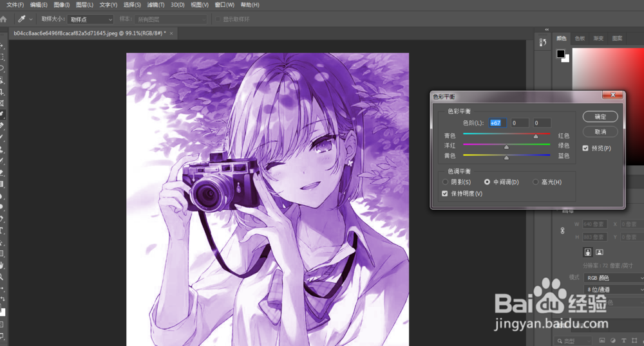The height and width of the screenshot is (346, 644).
Task: Click the 洋红–绿色 slider handle
Action: (x=506, y=147)
